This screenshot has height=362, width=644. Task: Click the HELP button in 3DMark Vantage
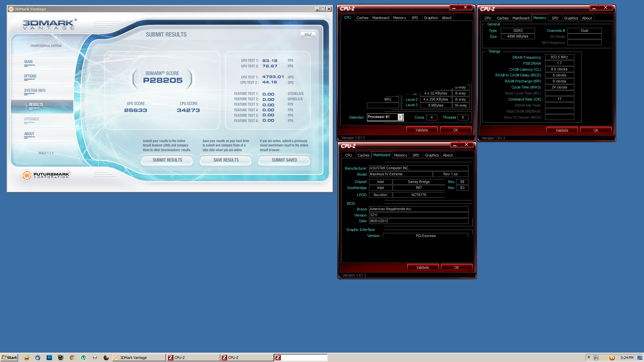pos(308,34)
